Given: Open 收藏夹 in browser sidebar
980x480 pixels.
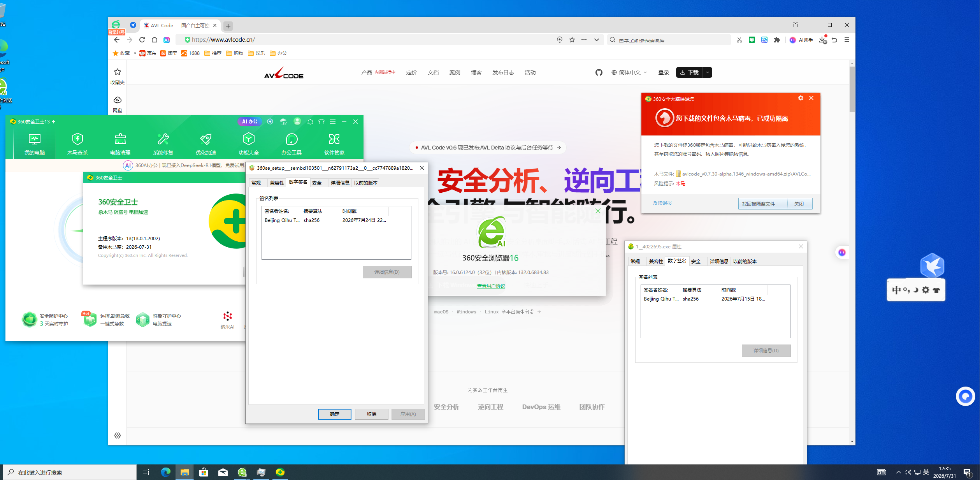Looking at the screenshot, I should 118,76.
